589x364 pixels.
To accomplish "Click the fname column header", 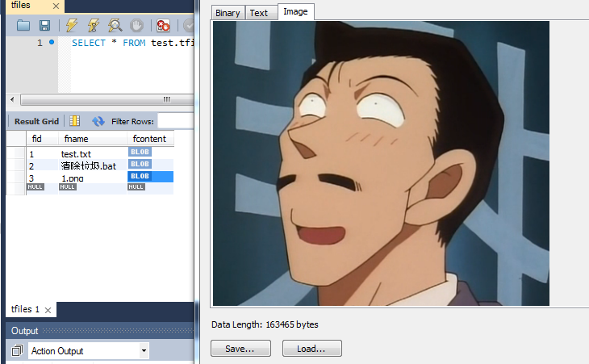I will tap(93, 139).
